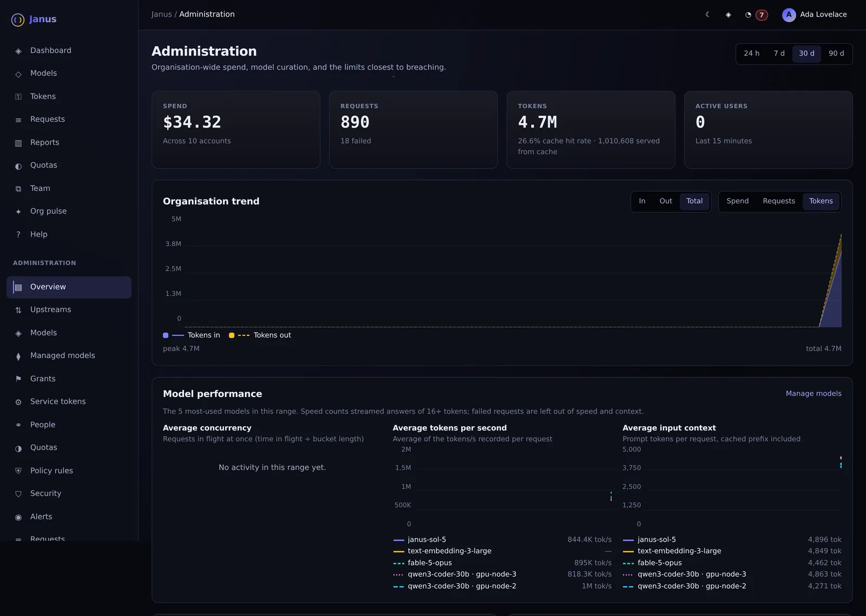Open Policy rules page
The image size is (866, 616).
click(69, 471)
